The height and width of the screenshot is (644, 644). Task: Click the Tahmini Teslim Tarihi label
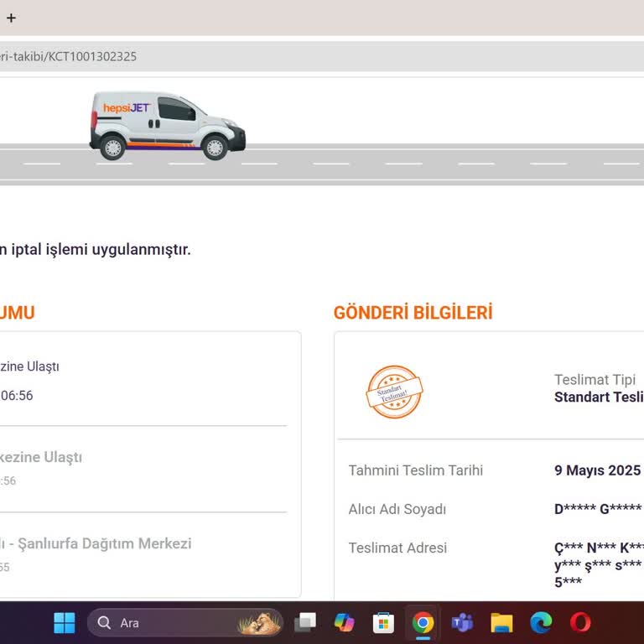416,470
